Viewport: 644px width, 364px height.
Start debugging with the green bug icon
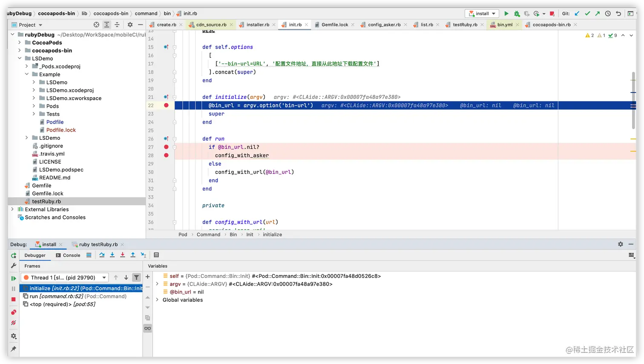pyautogui.click(x=517, y=14)
